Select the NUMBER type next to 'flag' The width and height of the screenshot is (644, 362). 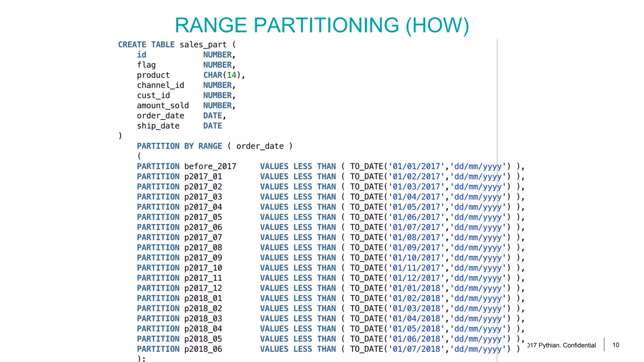point(217,65)
